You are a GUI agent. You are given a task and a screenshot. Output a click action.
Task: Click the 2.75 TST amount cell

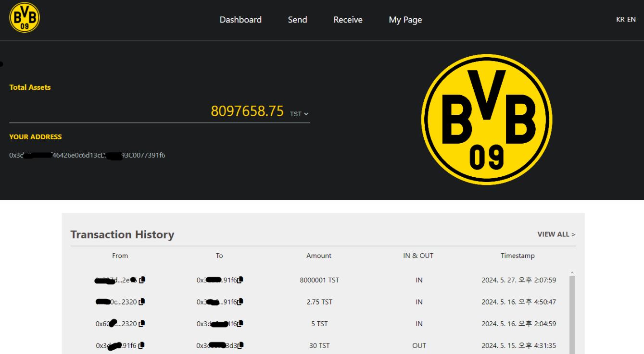319,302
